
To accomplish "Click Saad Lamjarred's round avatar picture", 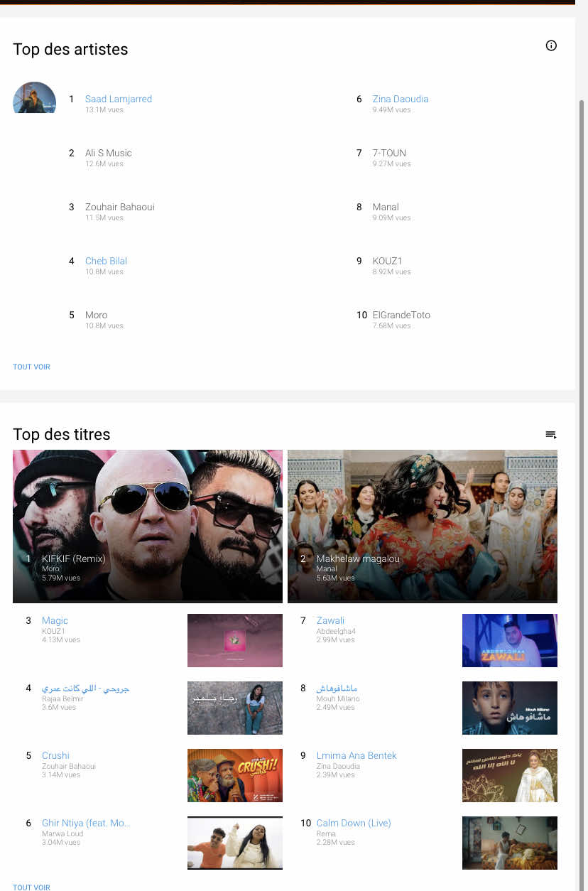I will (34, 97).
